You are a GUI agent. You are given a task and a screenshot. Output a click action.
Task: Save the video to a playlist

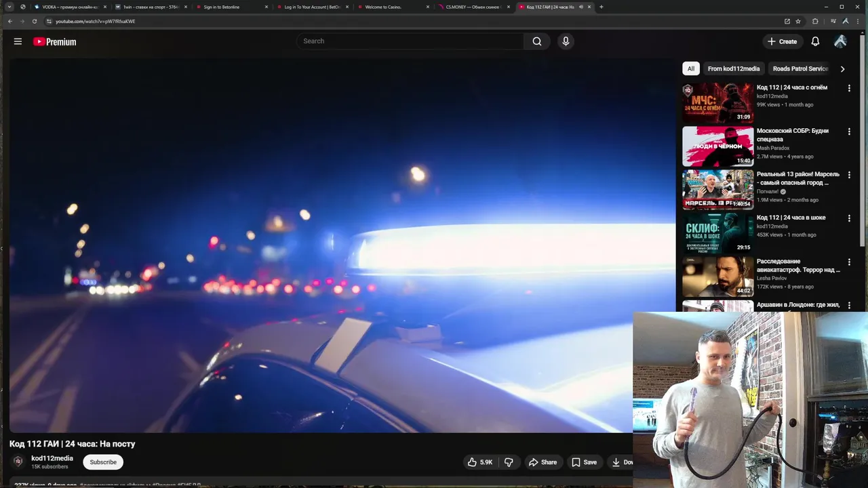(x=584, y=462)
